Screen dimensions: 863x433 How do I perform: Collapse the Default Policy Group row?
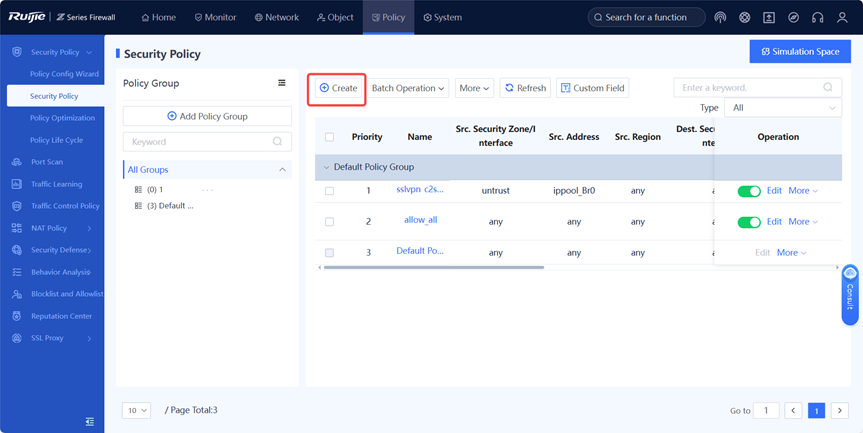pyautogui.click(x=326, y=167)
